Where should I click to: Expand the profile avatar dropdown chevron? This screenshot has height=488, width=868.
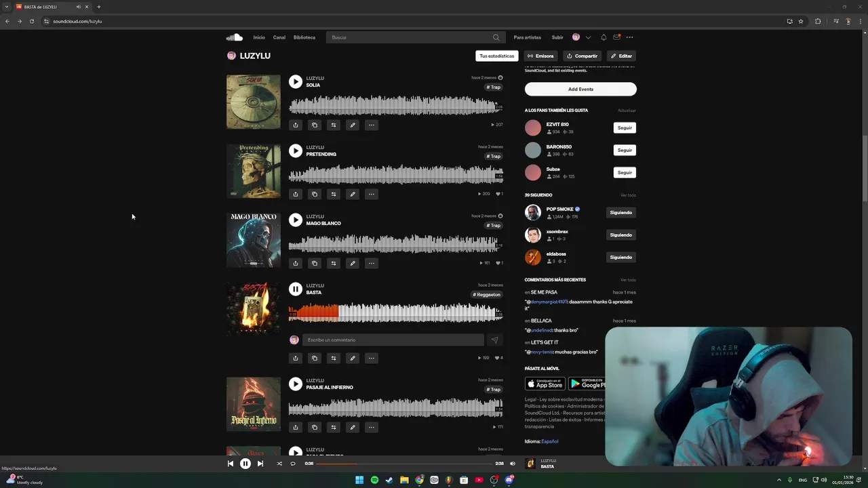(x=588, y=37)
